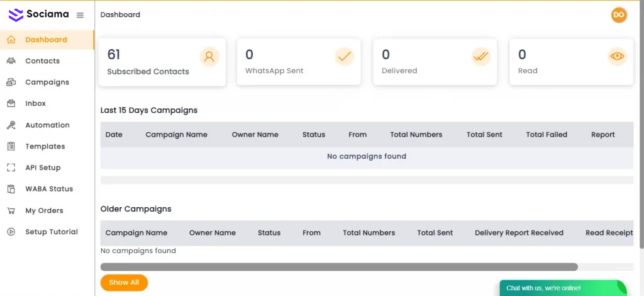
Task: Open the Setup Tutorial menu item
Action: (x=51, y=232)
